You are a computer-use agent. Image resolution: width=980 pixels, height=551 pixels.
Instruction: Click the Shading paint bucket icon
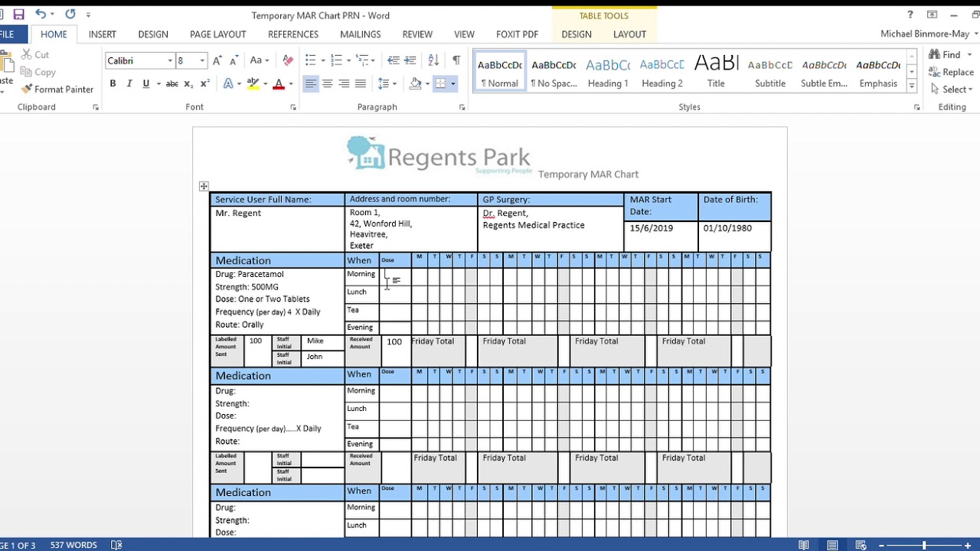point(415,83)
